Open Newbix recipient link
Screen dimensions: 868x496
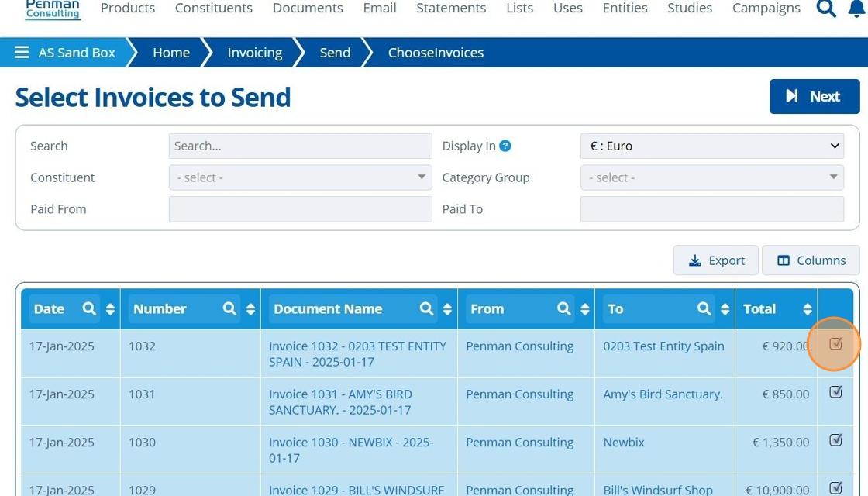tap(624, 443)
